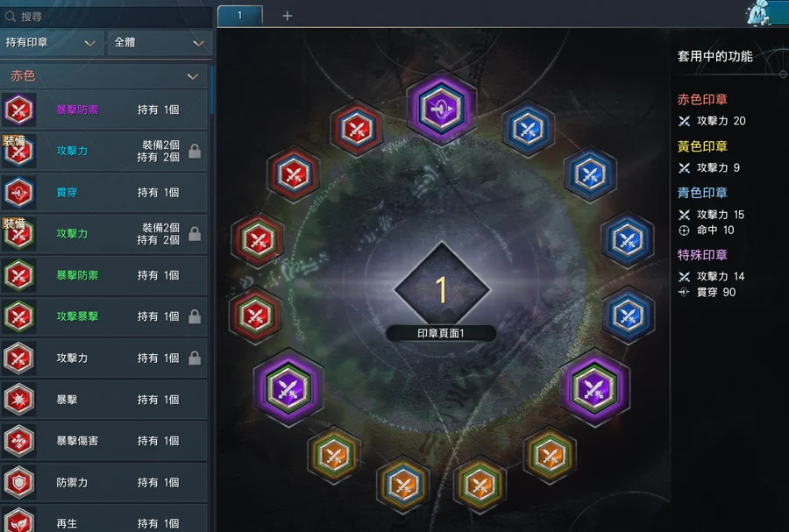Image resolution: width=789 pixels, height=532 pixels.
Task: Select the 防禦力 shield seal icon
Action: click(19, 482)
